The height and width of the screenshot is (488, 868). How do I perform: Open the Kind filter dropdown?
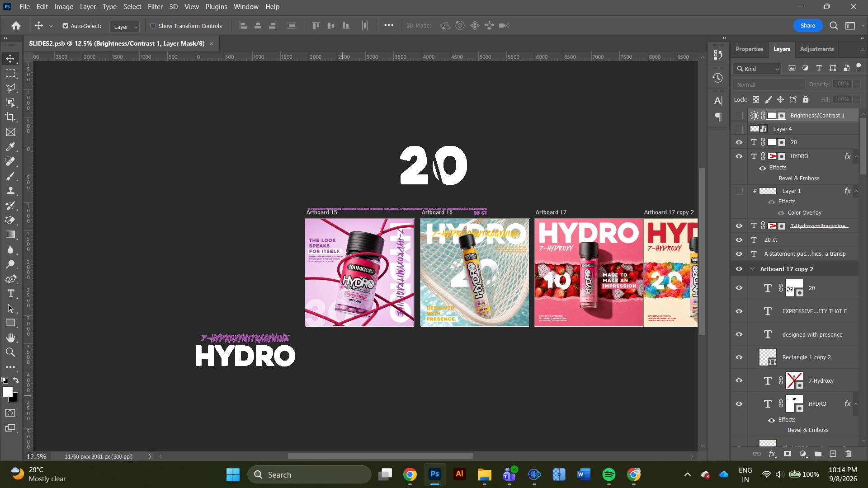[758, 69]
